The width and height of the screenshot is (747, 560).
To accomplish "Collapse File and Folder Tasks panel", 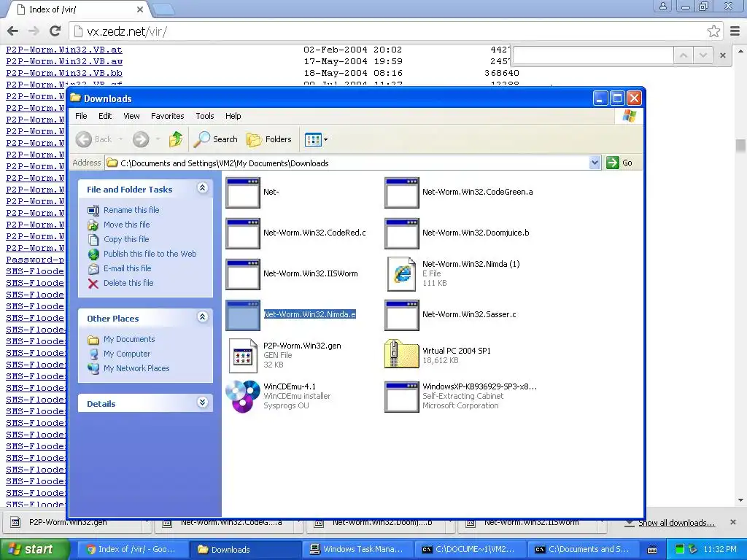I will pos(203,188).
